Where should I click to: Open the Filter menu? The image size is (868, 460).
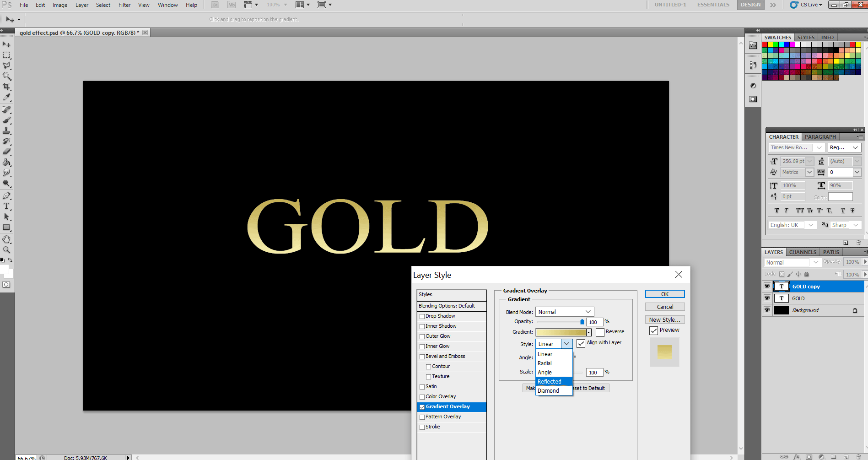124,5
